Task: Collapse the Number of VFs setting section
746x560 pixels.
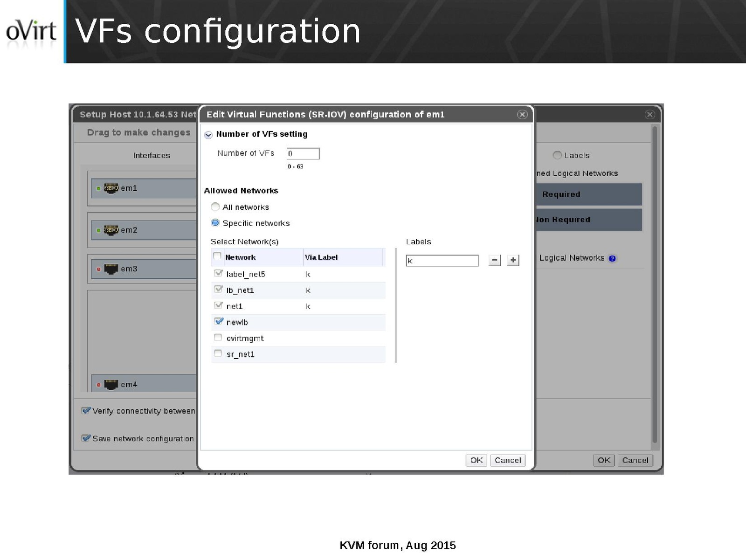Action: pos(208,135)
